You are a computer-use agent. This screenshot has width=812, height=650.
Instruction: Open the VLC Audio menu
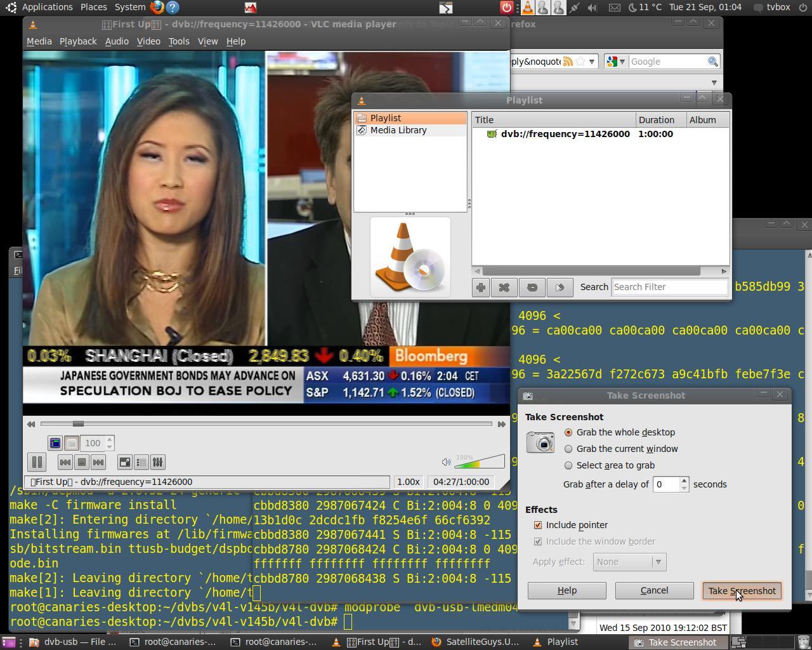coord(117,41)
